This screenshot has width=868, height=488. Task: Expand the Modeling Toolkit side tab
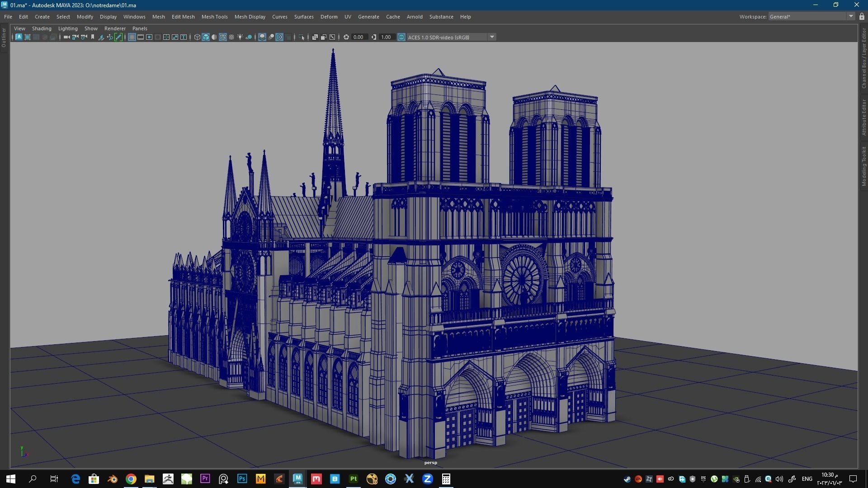pyautogui.click(x=863, y=166)
